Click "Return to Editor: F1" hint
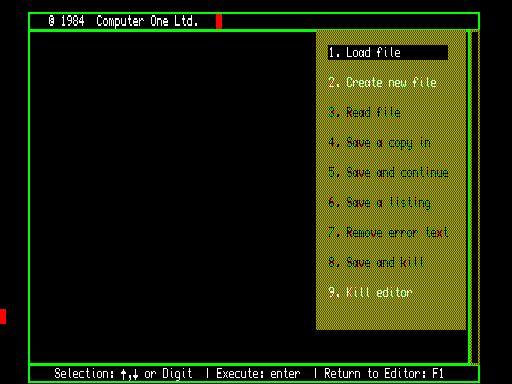The width and height of the screenshot is (512, 384). [x=384, y=374]
